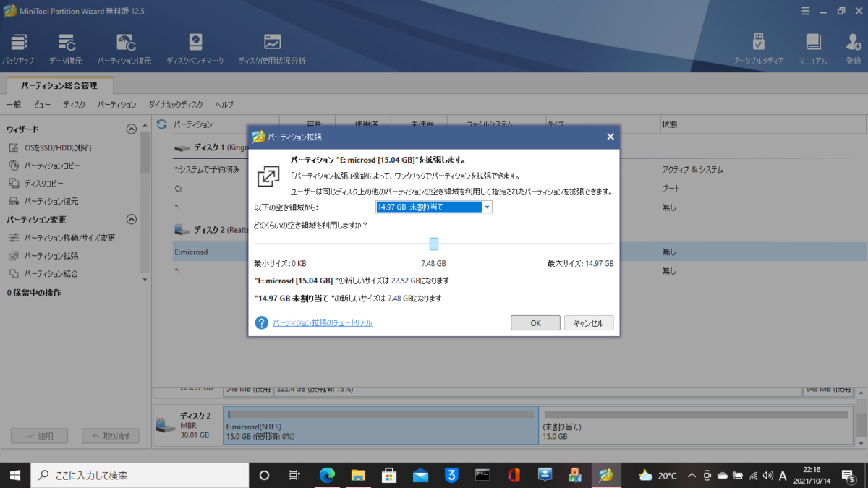This screenshot has width=868, height=488.
Task: Collapse the ウィザード section
Action: coord(132,128)
